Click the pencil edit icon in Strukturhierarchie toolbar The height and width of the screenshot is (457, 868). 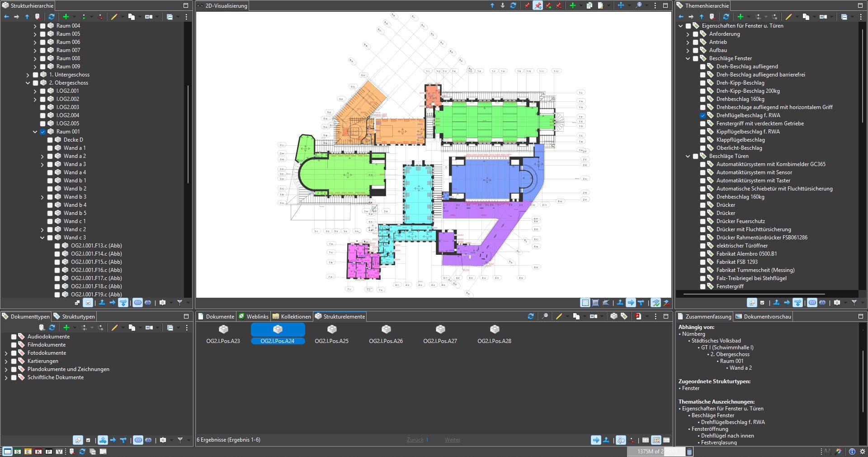click(114, 17)
